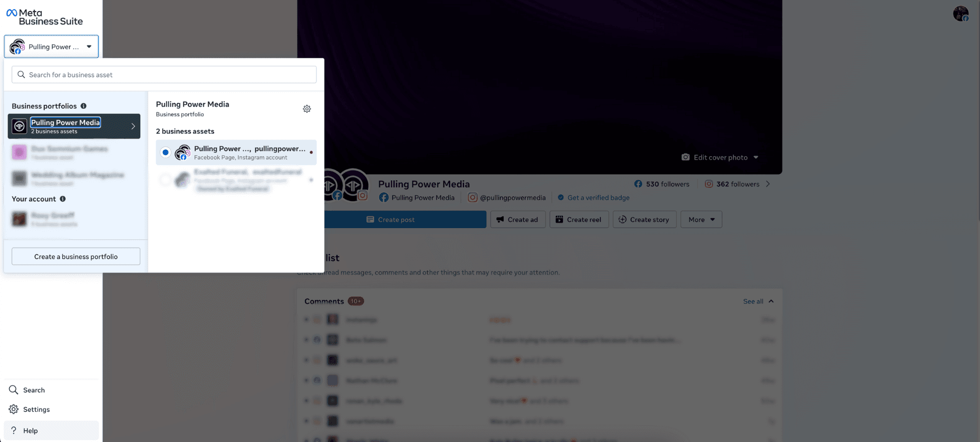The image size is (980, 442).
Task: Open portfolio settings gear in asset panel
Action: 307,109
